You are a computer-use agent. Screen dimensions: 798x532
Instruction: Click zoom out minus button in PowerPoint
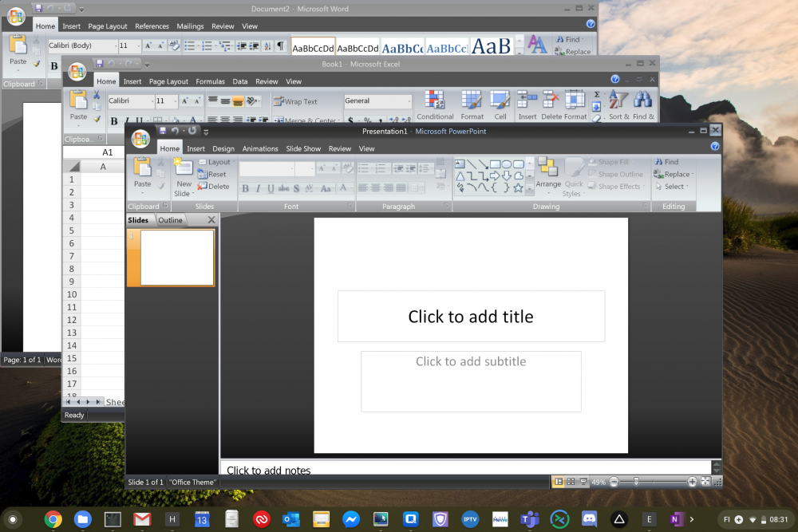click(614, 482)
